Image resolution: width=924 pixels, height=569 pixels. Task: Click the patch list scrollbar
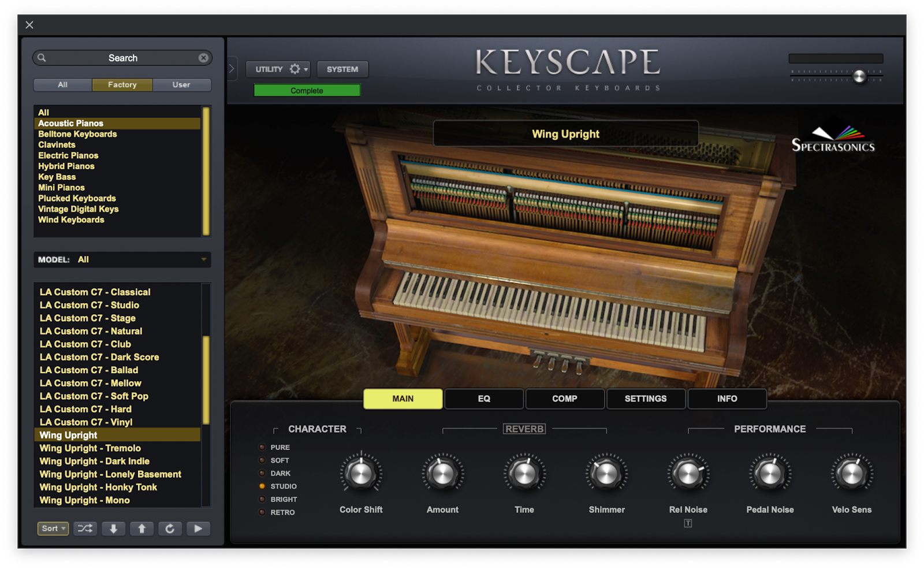[206, 380]
